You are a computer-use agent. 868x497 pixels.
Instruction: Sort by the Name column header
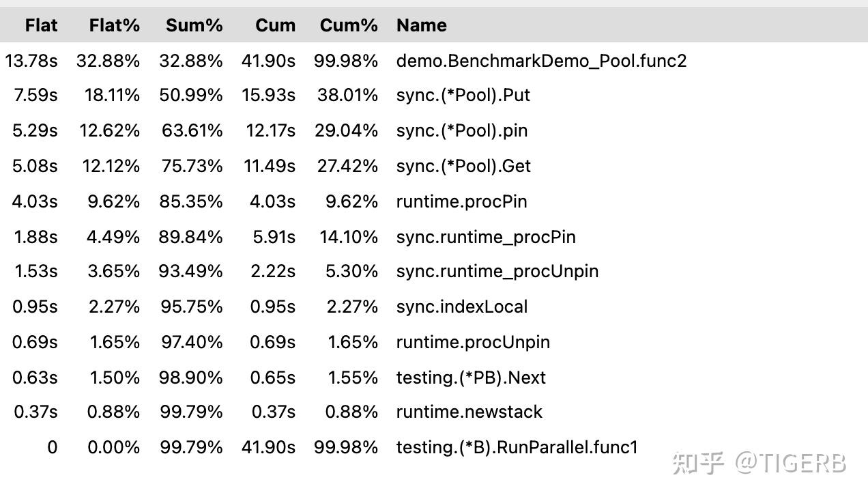421,25
